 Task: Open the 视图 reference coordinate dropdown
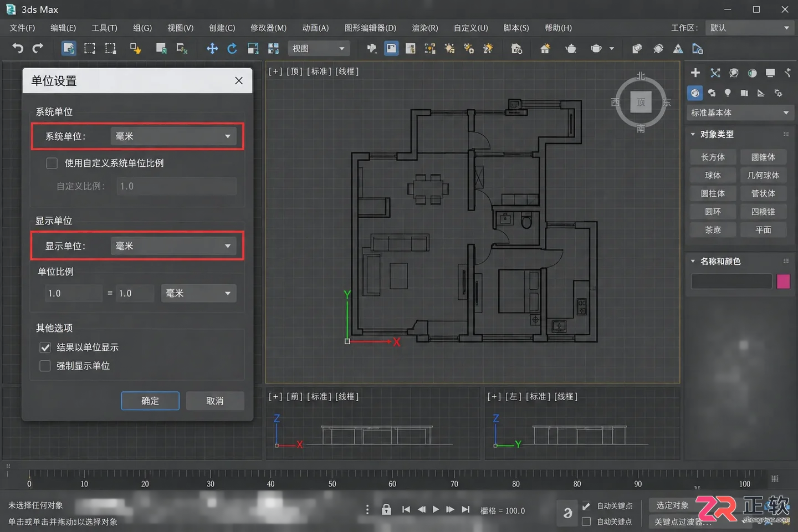tap(319, 49)
